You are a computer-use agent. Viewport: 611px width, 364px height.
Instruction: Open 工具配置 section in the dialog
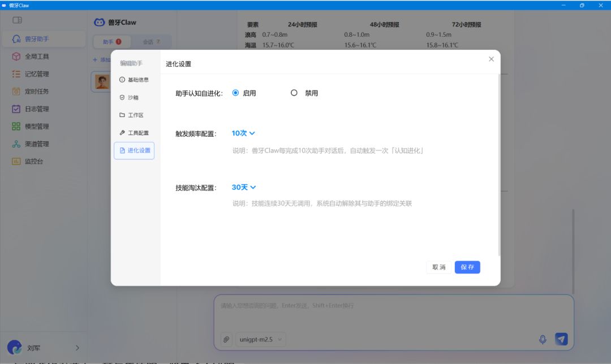click(x=134, y=133)
